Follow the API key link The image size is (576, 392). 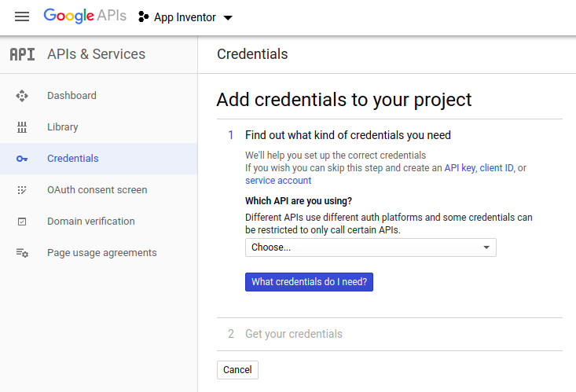[460, 168]
